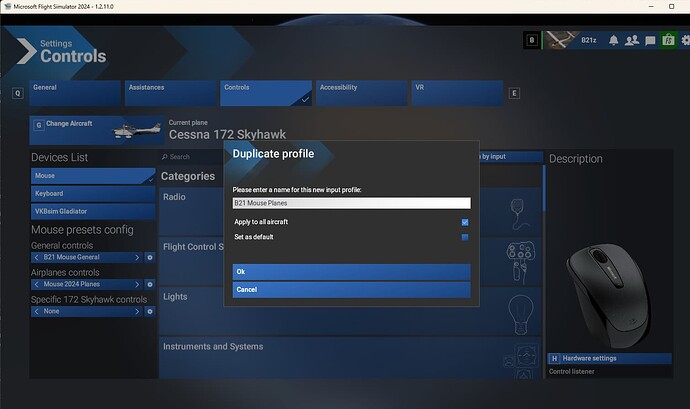Click the profile name input field
Screen dimensions: 690x409
pyautogui.click(x=352, y=203)
